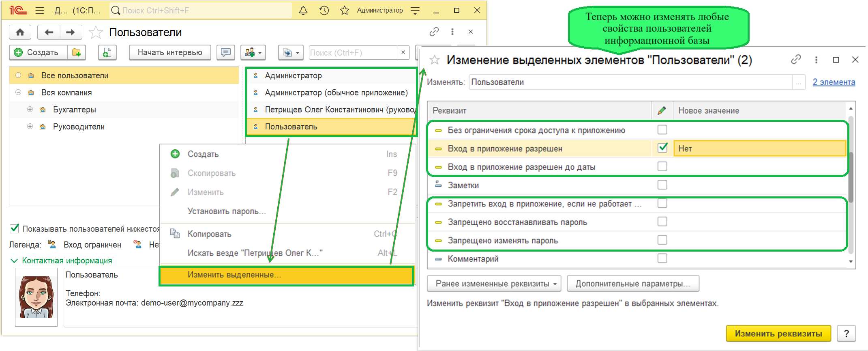Click the copy link icon in Пользователи header
The width and height of the screenshot is (868, 351).
(434, 32)
